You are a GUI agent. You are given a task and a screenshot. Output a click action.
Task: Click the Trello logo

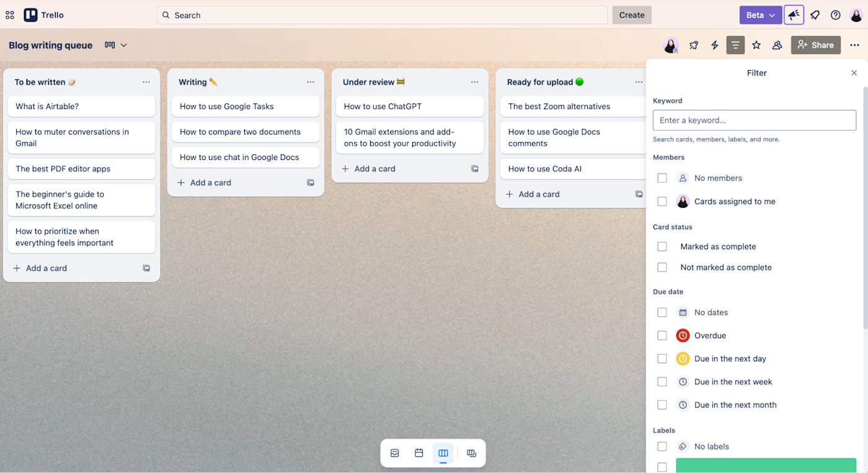43,15
